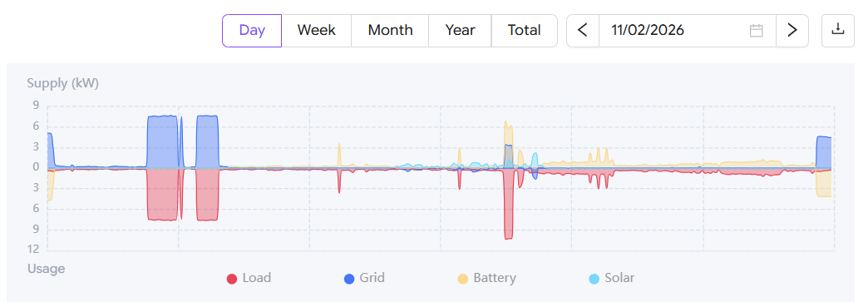Go to the previous day arrow

click(x=582, y=31)
